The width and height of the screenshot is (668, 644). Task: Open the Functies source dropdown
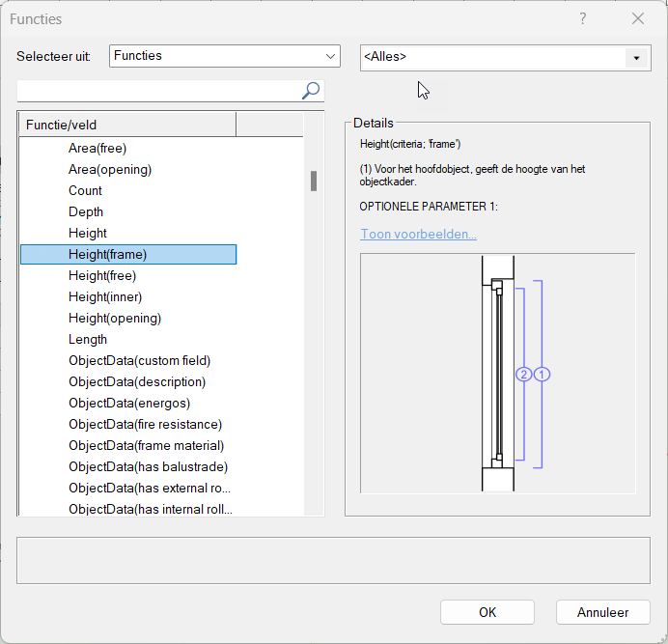pos(225,56)
